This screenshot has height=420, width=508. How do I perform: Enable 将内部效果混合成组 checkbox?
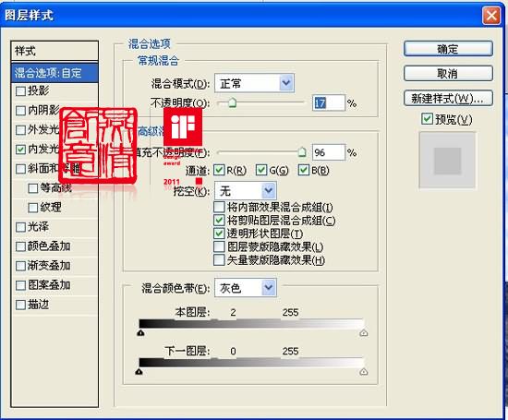[x=219, y=207]
